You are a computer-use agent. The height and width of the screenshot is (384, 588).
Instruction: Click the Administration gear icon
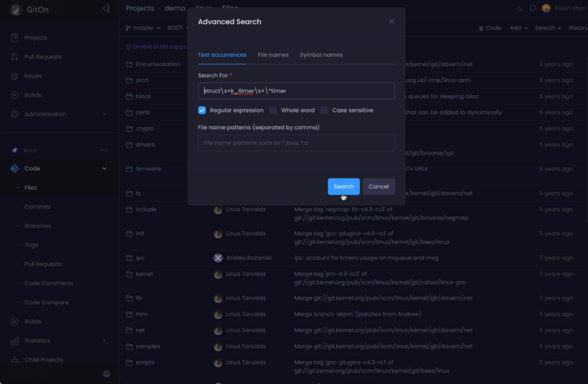(x=14, y=114)
